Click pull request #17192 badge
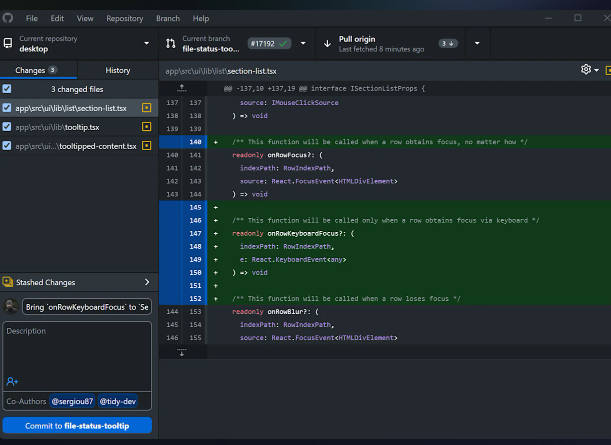 [x=270, y=43]
